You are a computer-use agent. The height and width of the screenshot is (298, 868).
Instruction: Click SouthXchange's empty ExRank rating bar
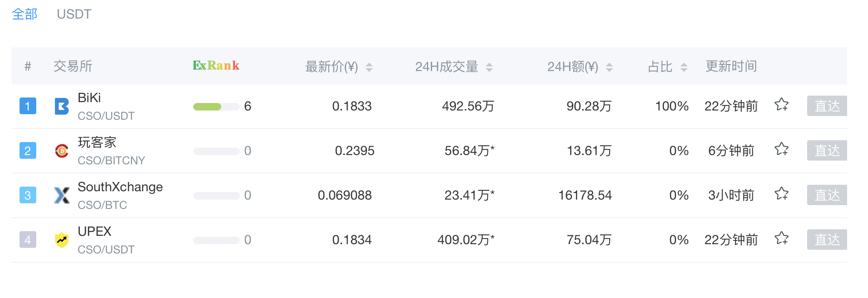(x=216, y=196)
